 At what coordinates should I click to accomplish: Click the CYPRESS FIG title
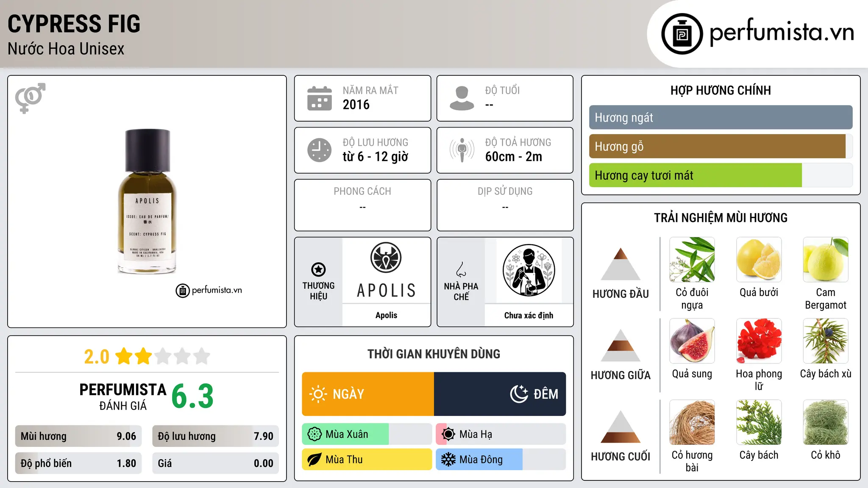pos(74,24)
